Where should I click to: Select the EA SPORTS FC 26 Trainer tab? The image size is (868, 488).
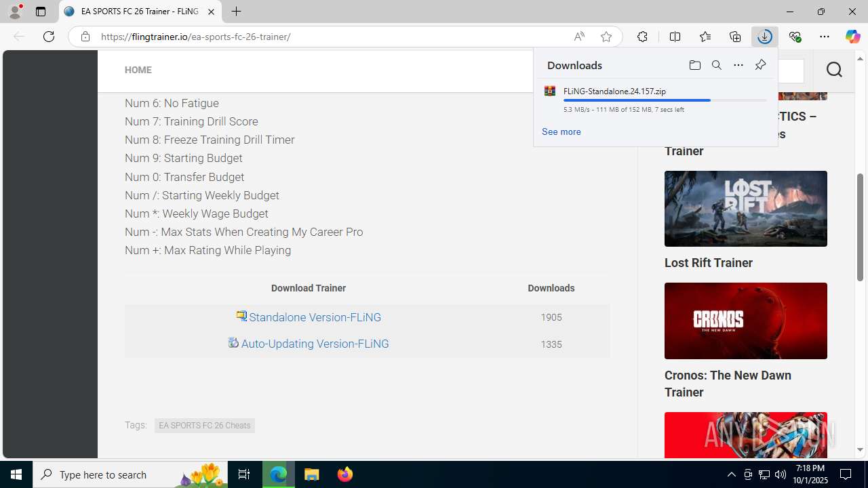pos(140,12)
